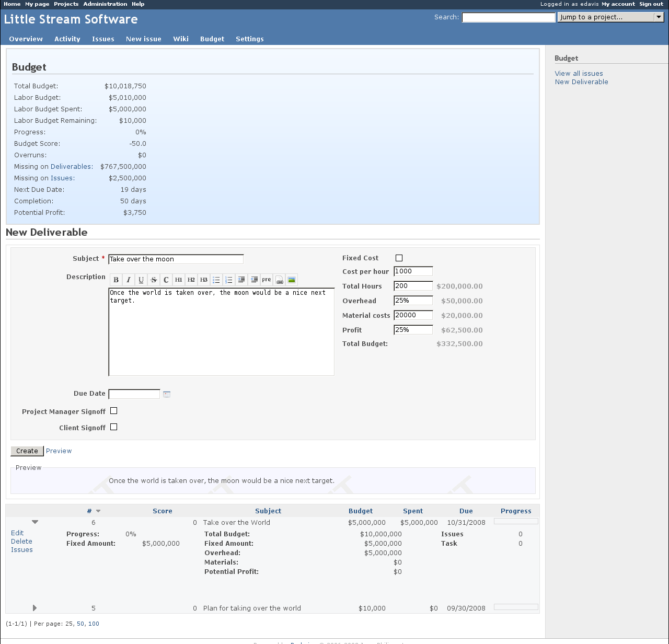Focus the Total Hours field

point(413,286)
